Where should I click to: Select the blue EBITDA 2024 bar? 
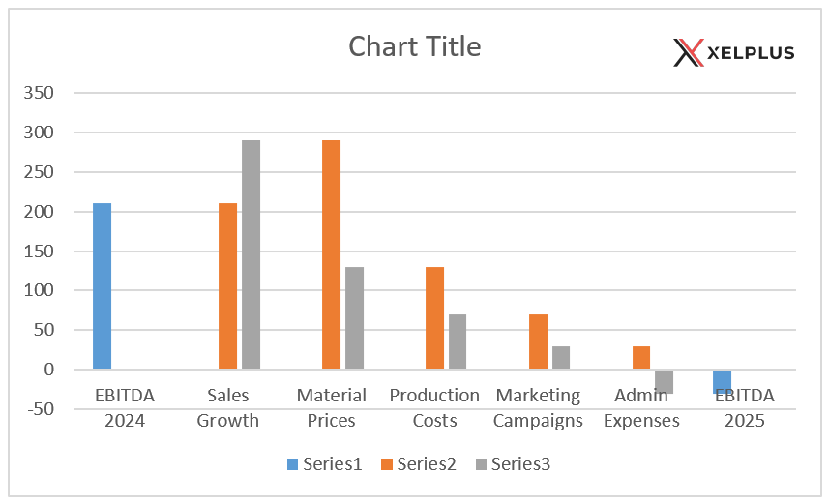tap(103, 285)
